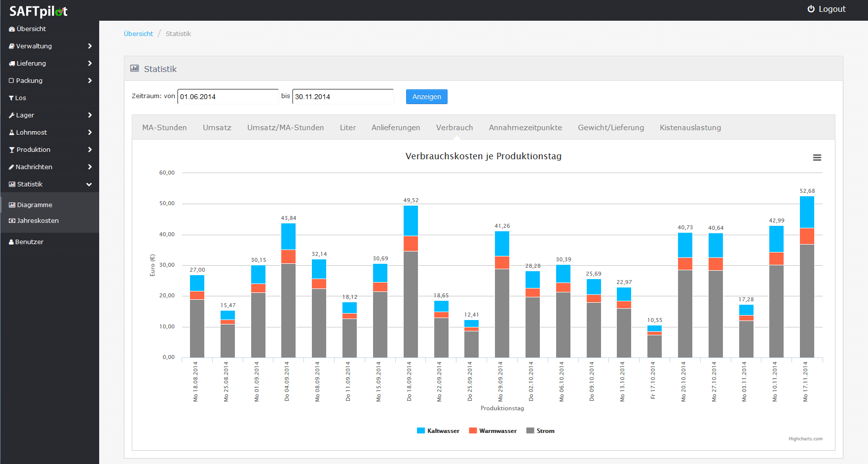This screenshot has height=464, width=868.
Task: Collapse the Statistik sidebar section
Action: coord(89,184)
